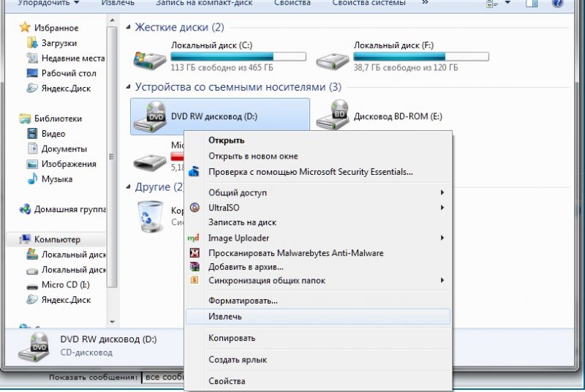Click the help question mark icon
This screenshot has width=585, height=392.
point(557,3)
